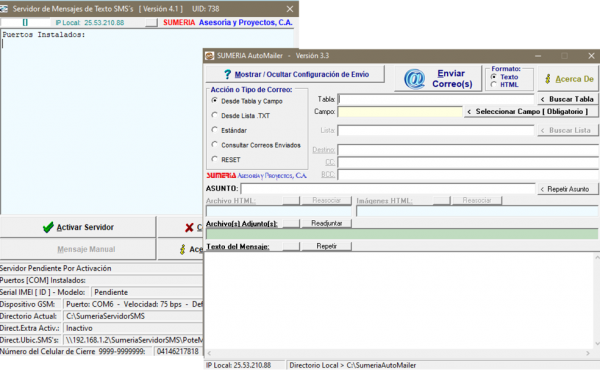Click the Mensaje Manual button
Image resolution: width=600 pixels, height=370 pixels.
click(x=78, y=249)
